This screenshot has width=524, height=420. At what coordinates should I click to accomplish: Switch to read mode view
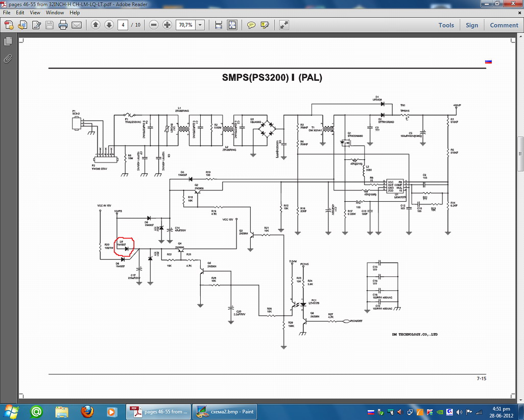[x=284, y=25]
